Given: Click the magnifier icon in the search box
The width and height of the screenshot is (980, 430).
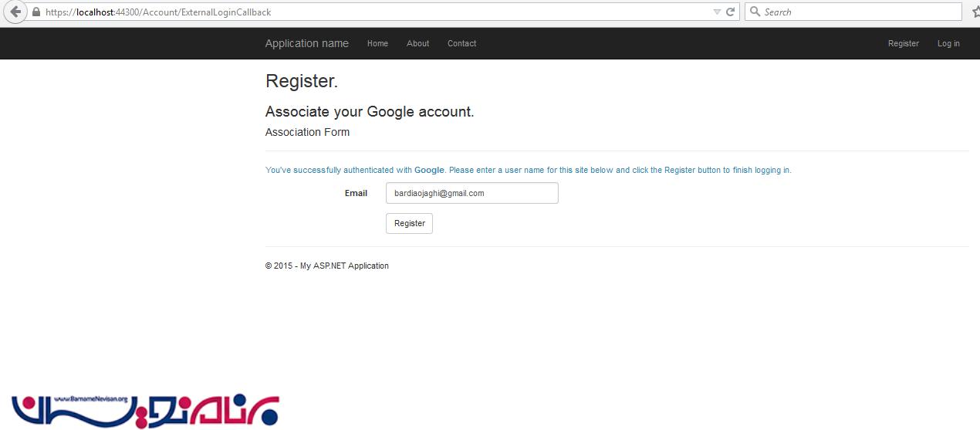Looking at the screenshot, I should click(x=755, y=12).
